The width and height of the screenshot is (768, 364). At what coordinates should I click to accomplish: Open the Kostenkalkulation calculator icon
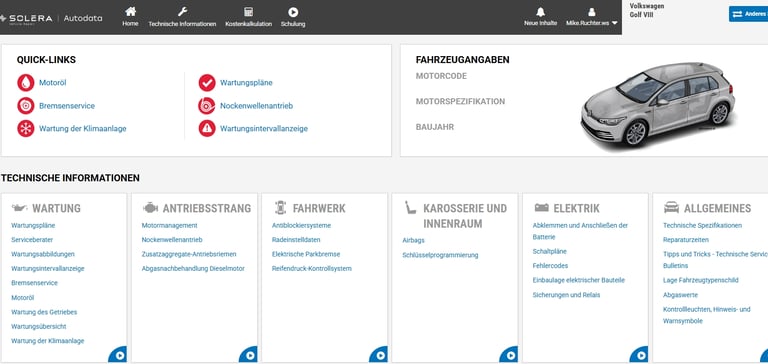point(248,12)
